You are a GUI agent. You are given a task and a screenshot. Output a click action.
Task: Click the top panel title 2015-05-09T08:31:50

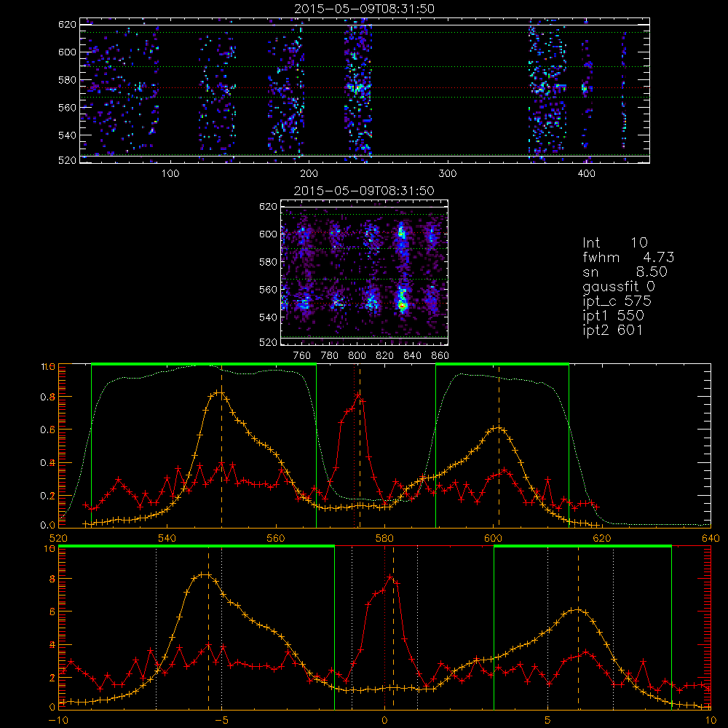coord(365,9)
